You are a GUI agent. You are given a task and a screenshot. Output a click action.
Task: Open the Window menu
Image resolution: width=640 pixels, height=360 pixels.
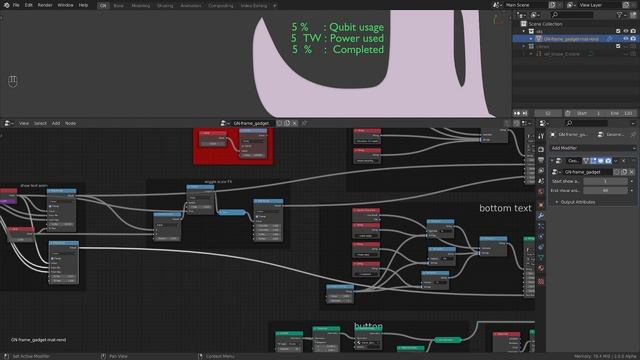click(65, 5)
